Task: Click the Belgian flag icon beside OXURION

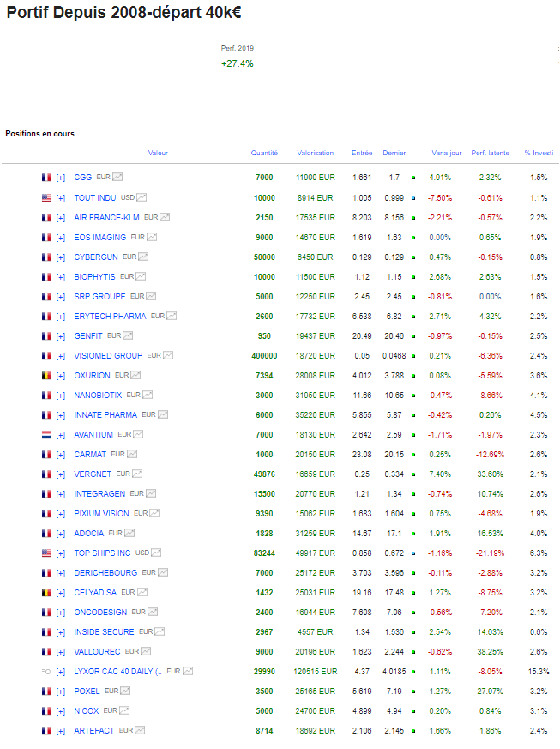Action: coord(46,375)
